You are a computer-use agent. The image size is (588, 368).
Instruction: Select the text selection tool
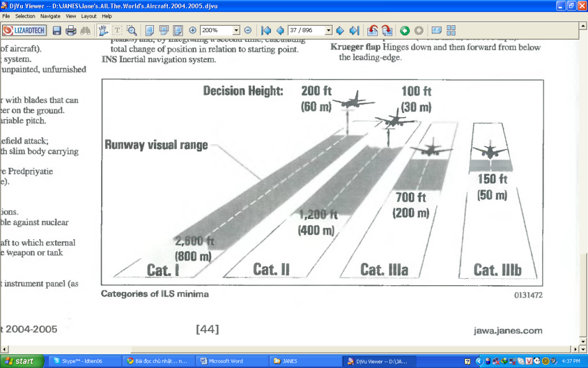click(118, 30)
